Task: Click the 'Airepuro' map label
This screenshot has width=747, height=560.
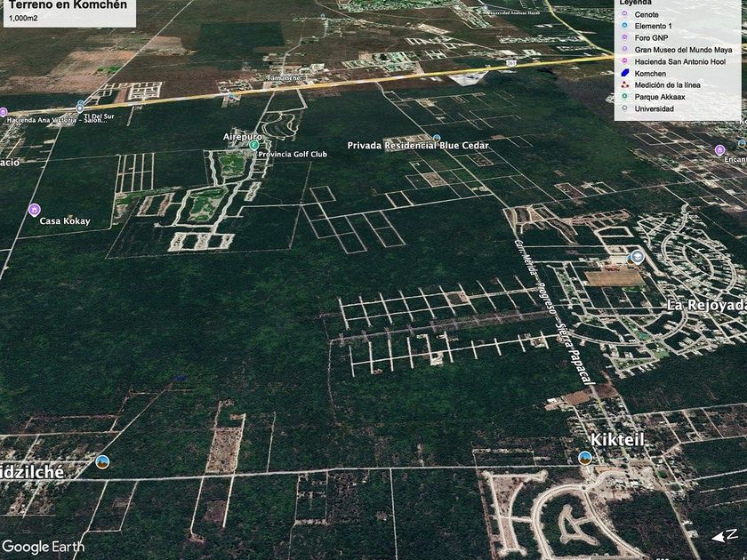Action: (243, 137)
